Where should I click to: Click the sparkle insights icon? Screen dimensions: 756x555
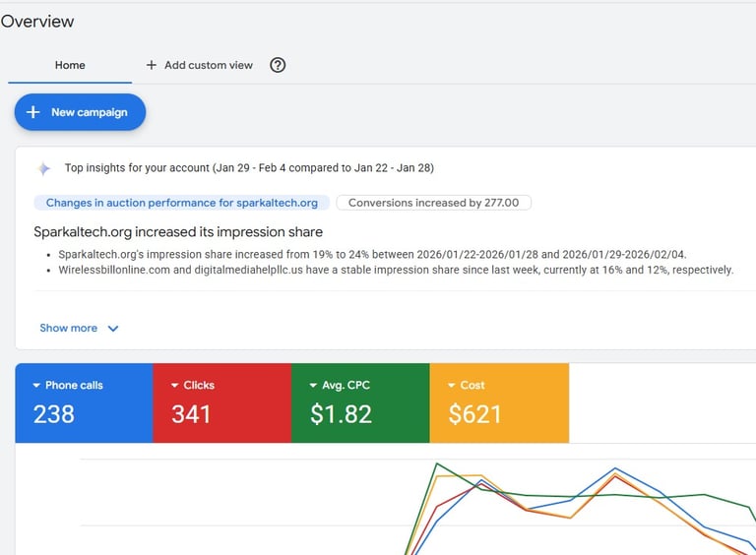[x=44, y=168]
